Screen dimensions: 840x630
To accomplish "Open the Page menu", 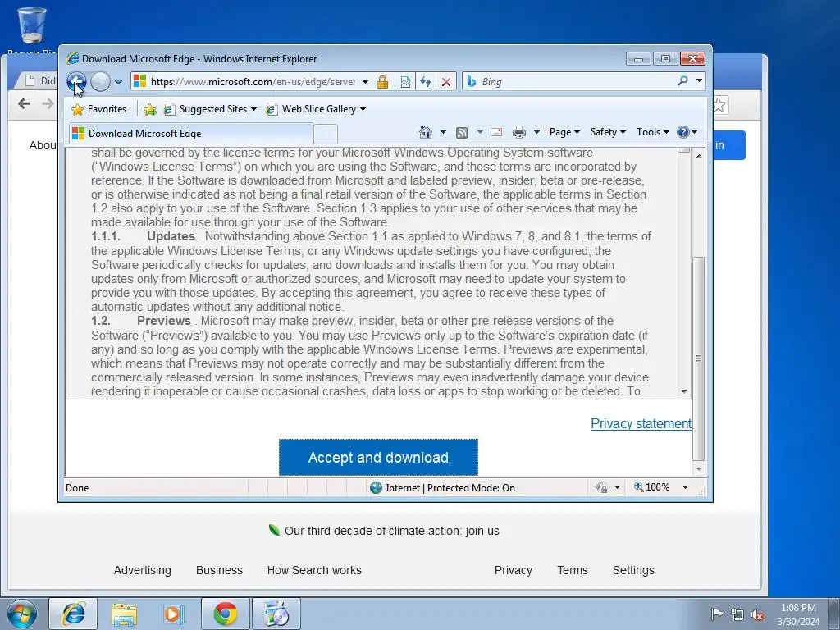I will [564, 132].
